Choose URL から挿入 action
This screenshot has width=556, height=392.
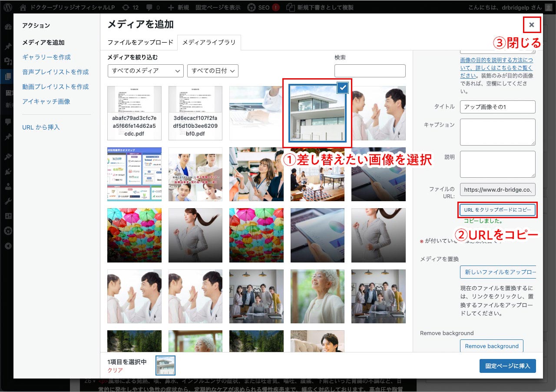pyautogui.click(x=41, y=127)
